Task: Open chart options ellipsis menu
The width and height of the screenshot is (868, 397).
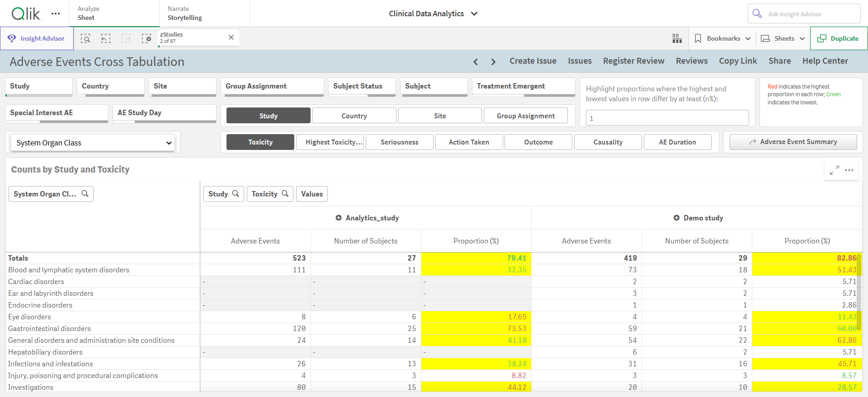Action: click(x=849, y=170)
